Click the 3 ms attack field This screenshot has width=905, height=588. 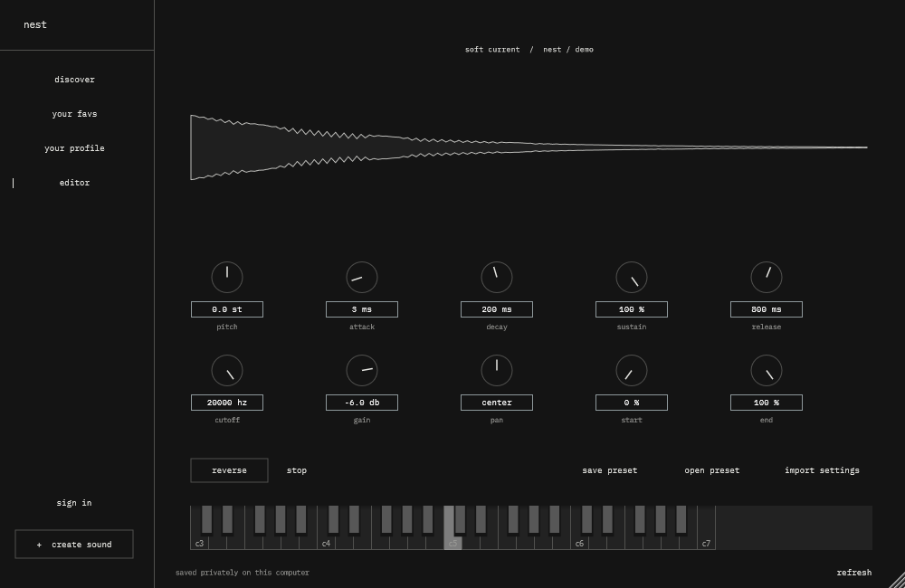click(362, 309)
